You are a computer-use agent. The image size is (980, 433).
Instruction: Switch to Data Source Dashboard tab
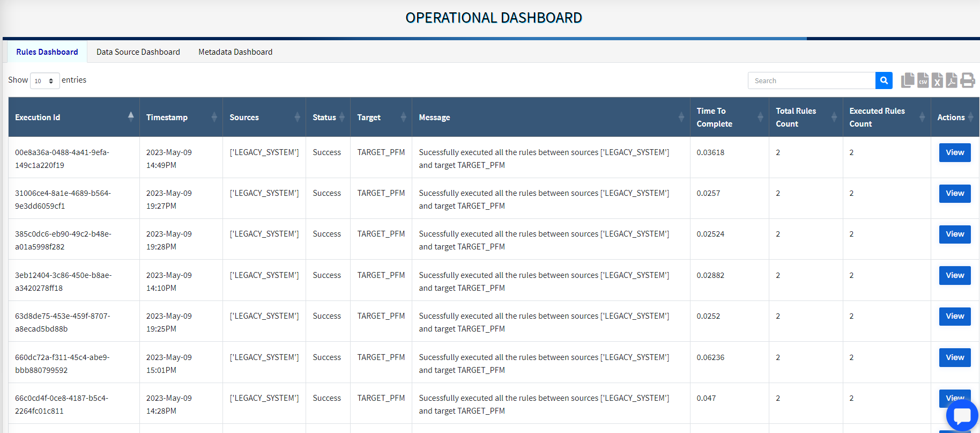[x=138, y=52]
